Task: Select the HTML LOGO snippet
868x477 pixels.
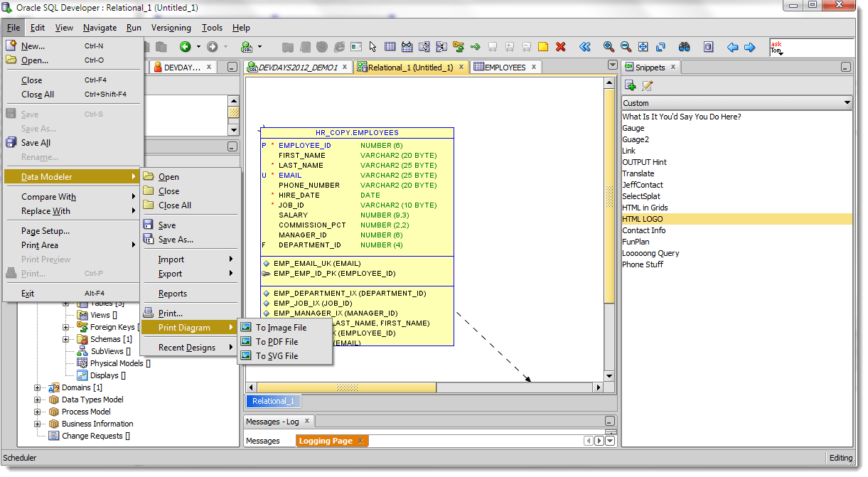Action: (643, 219)
